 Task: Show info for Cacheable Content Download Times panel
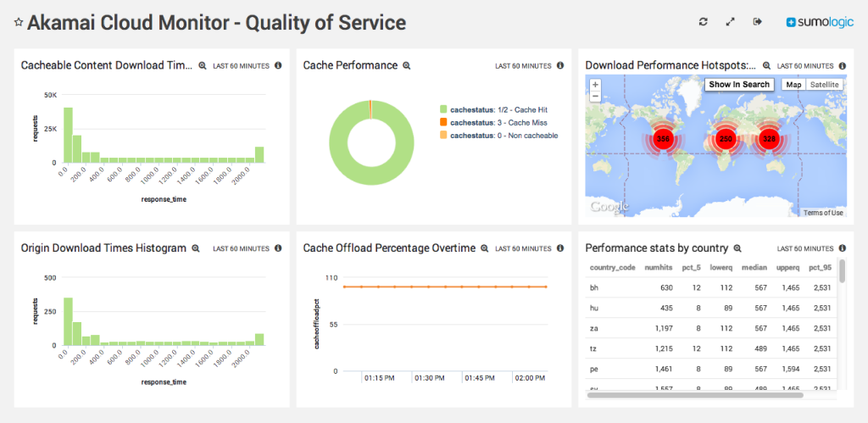278,65
